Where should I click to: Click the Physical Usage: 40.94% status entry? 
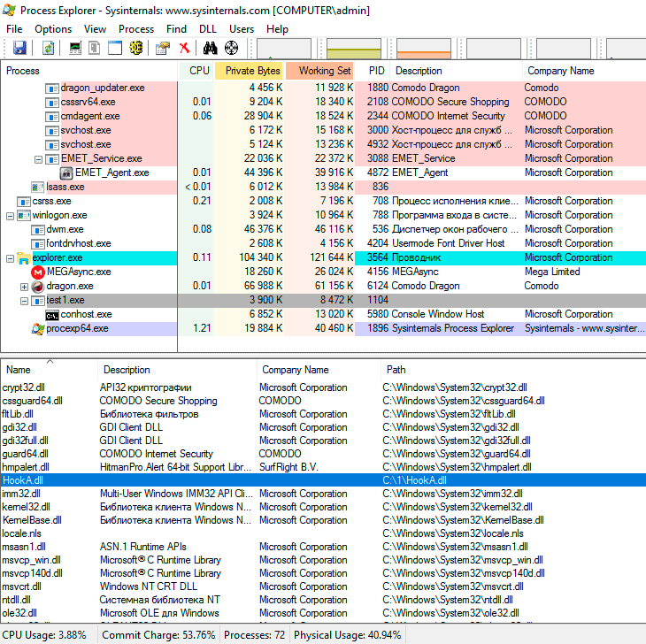[x=347, y=635]
